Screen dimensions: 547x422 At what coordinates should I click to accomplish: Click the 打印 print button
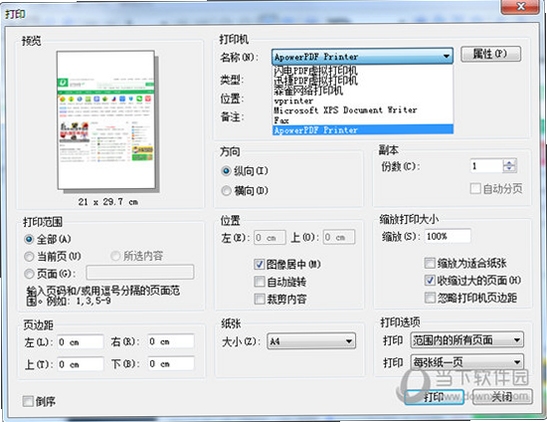click(434, 397)
